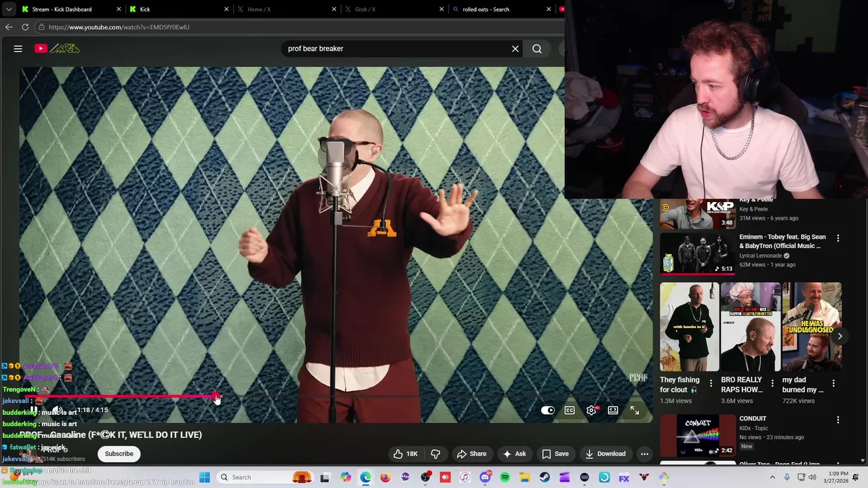The width and height of the screenshot is (868, 488).
Task: Switch to the Kick tab
Action: [180, 9]
